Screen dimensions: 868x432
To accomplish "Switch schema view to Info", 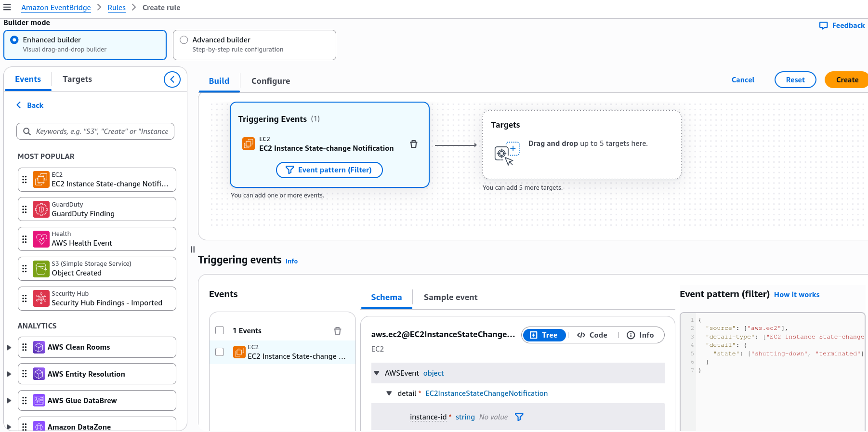I will [641, 335].
